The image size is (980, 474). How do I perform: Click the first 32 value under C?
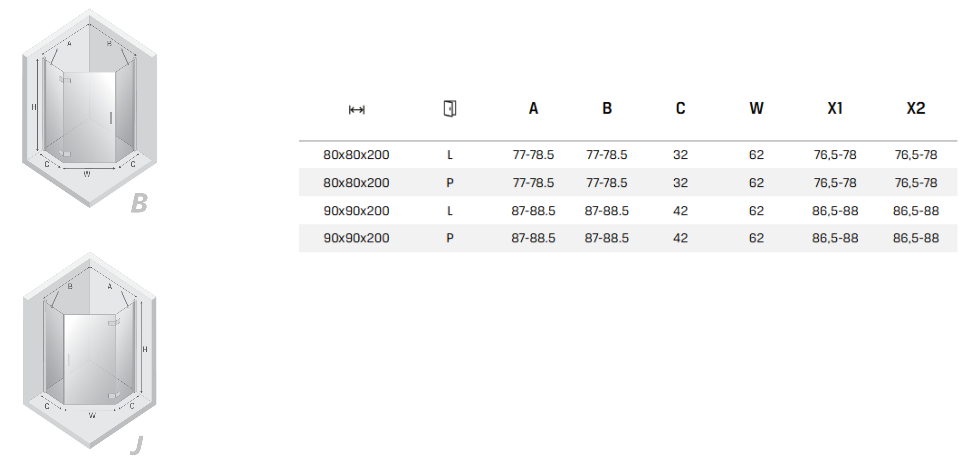coord(680,155)
